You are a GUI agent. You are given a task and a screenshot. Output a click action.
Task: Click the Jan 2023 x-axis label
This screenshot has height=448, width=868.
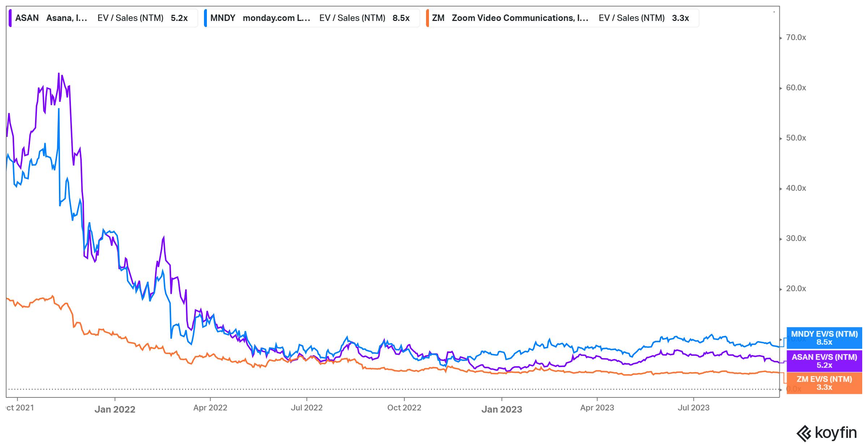[x=502, y=409]
